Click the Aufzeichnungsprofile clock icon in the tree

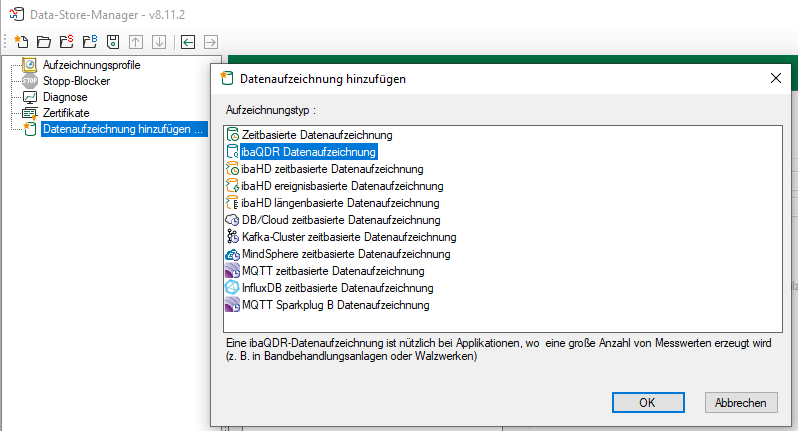point(30,65)
